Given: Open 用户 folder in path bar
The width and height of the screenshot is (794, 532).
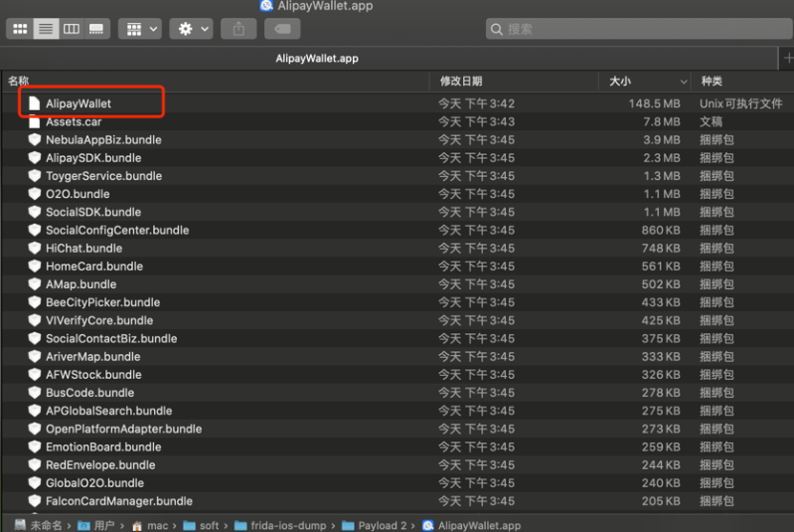Looking at the screenshot, I should [96, 525].
